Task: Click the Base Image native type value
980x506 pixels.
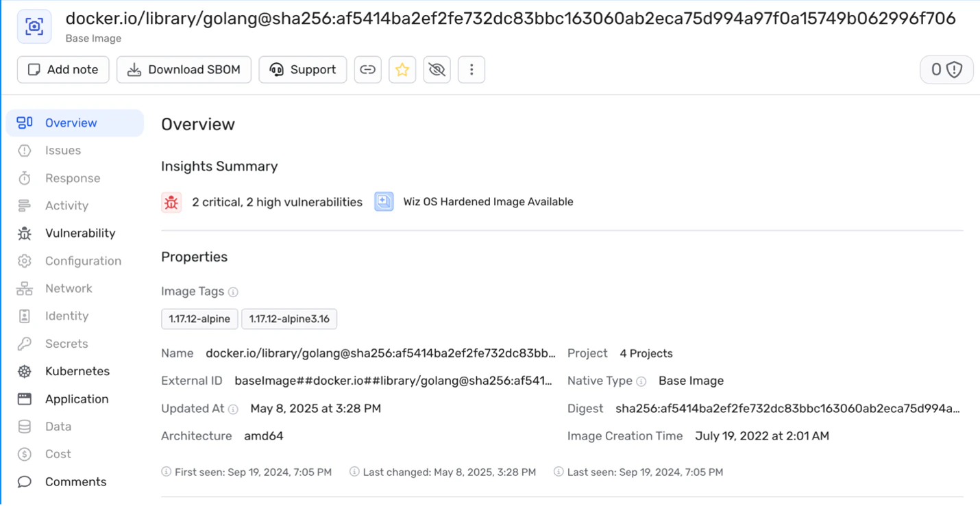Action: (x=691, y=381)
